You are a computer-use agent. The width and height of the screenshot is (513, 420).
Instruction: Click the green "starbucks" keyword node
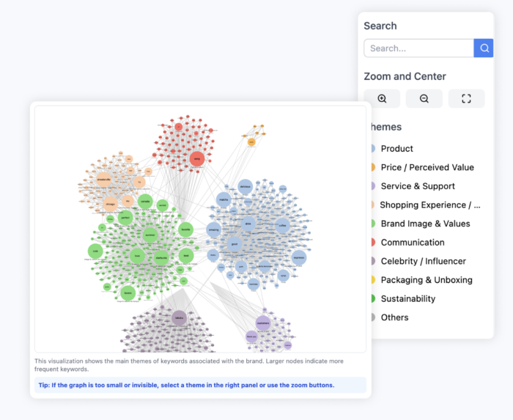point(161,257)
